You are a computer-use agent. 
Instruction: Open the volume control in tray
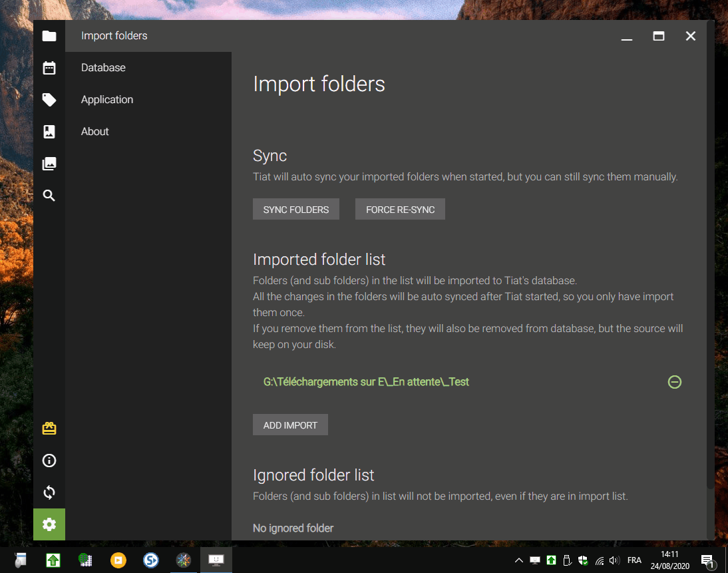[614, 560]
